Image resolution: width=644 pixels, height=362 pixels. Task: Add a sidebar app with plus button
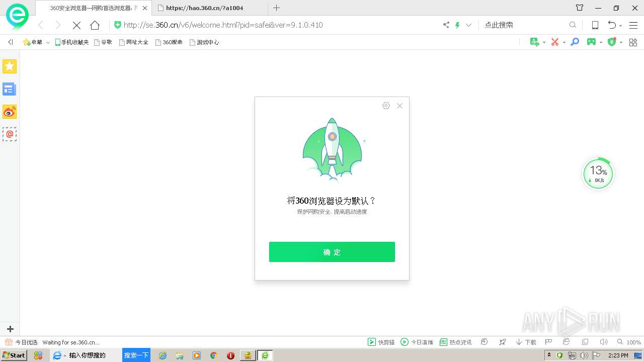(x=10, y=329)
